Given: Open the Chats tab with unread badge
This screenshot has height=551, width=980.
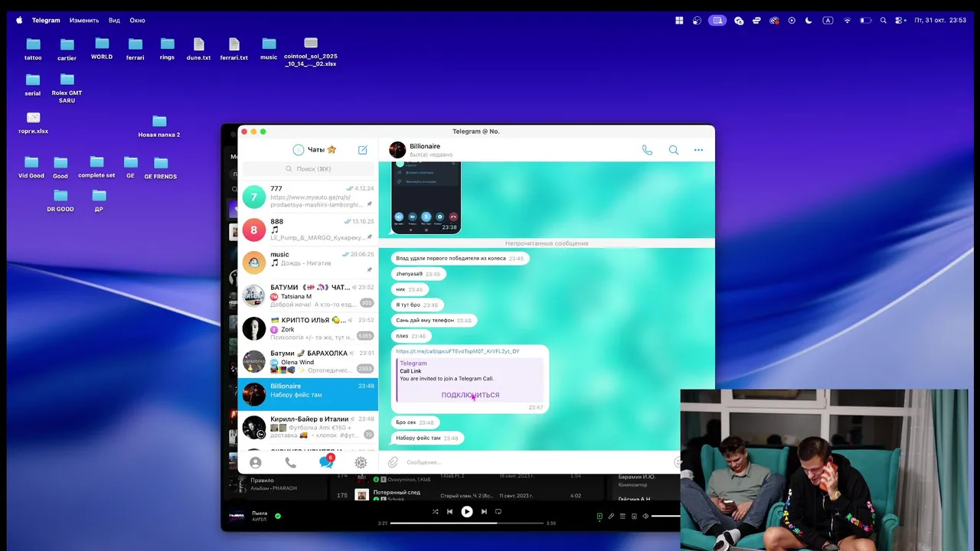Looking at the screenshot, I should point(326,461).
